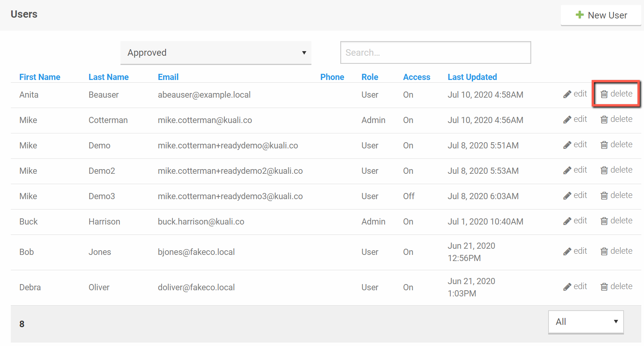
Task: Delete Bob Jones from users list
Action: pyautogui.click(x=616, y=251)
